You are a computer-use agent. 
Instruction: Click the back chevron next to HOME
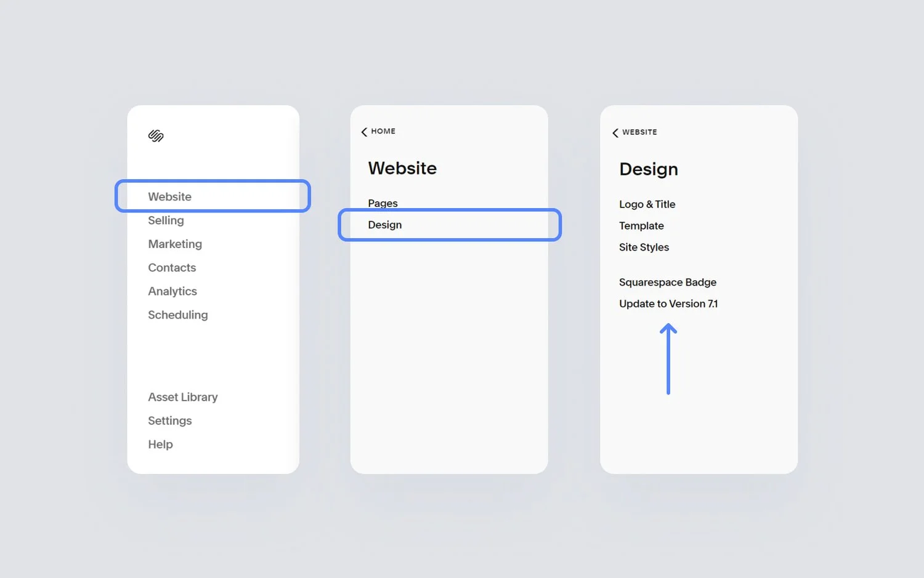(x=364, y=131)
